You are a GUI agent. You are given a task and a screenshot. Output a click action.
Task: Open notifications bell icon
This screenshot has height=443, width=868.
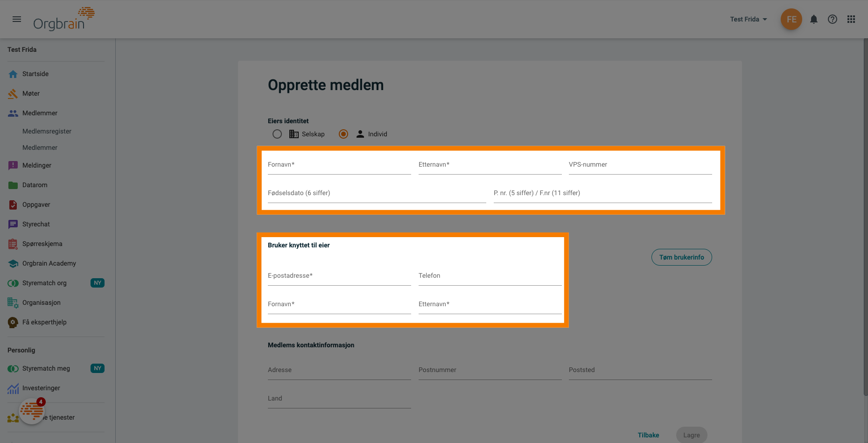tap(814, 19)
